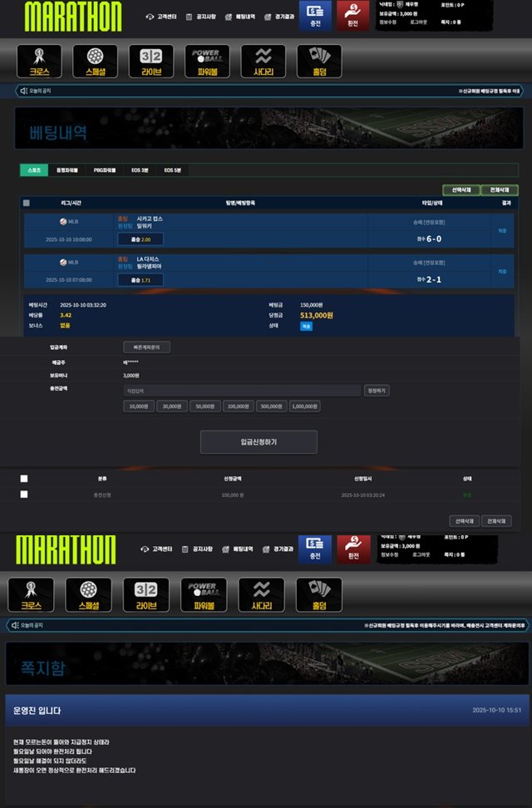Open 크로스 game icon above 베팅내역 banner
532x808 pixels.
point(39,62)
